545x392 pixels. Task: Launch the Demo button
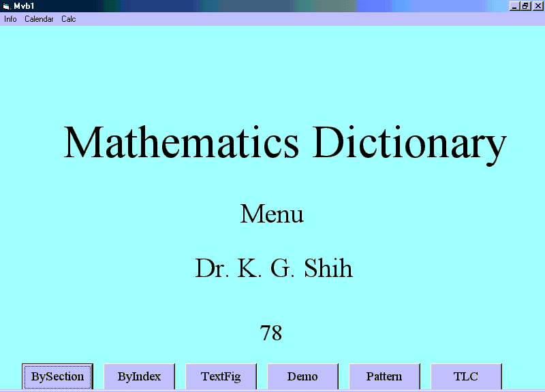pyautogui.click(x=302, y=376)
